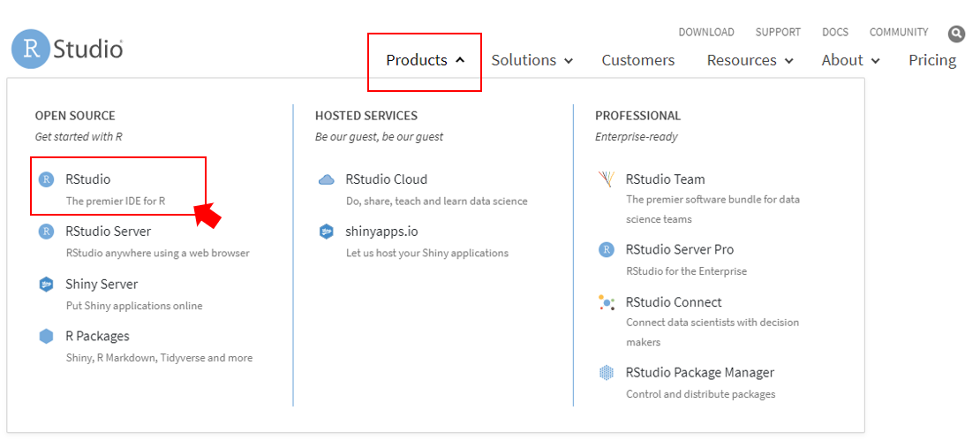Open the RStudio Package Manager link
Image resolution: width=980 pixels, height=441 pixels.
(700, 372)
